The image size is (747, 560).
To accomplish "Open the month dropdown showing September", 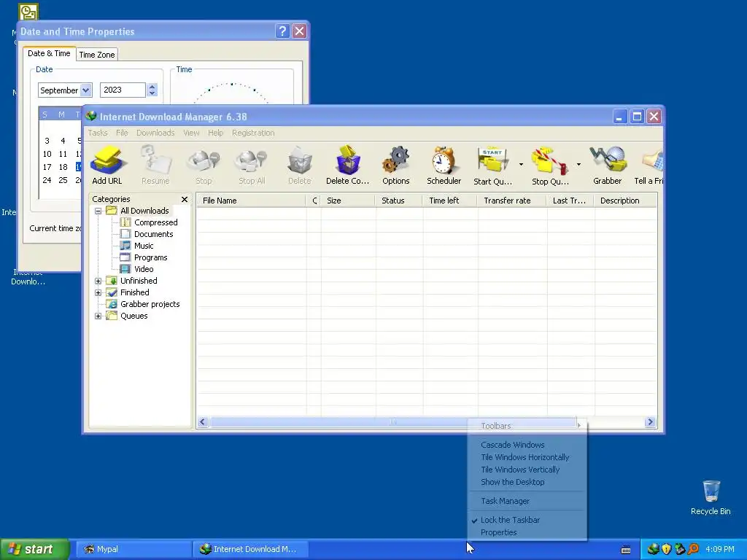I will click(x=86, y=90).
